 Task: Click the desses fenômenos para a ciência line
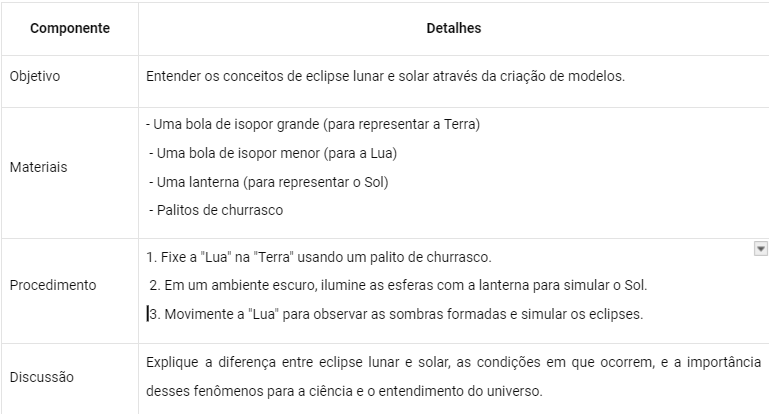[344, 391]
